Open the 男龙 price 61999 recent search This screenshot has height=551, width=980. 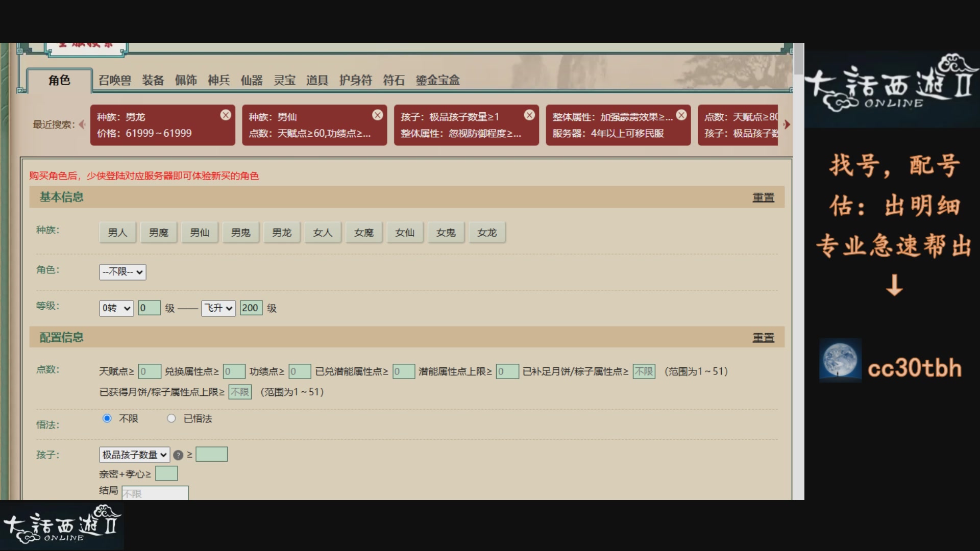[162, 125]
